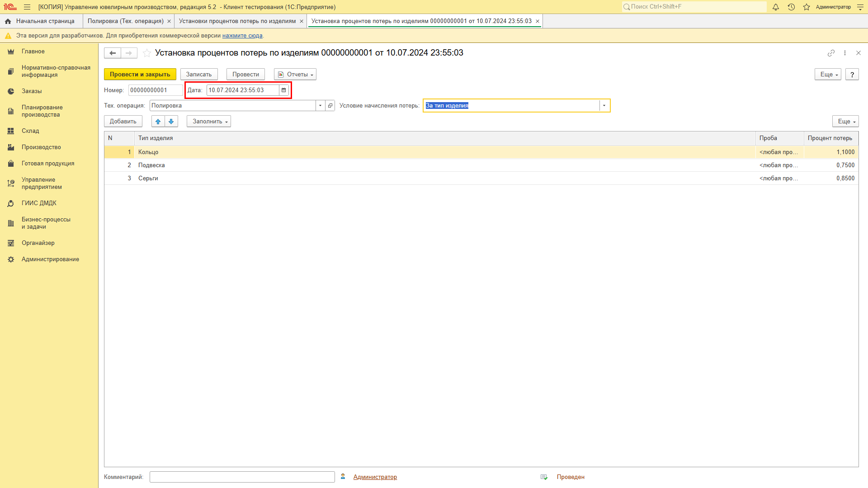Move row up arrow button
868x488 pixels.
[158, 121]
